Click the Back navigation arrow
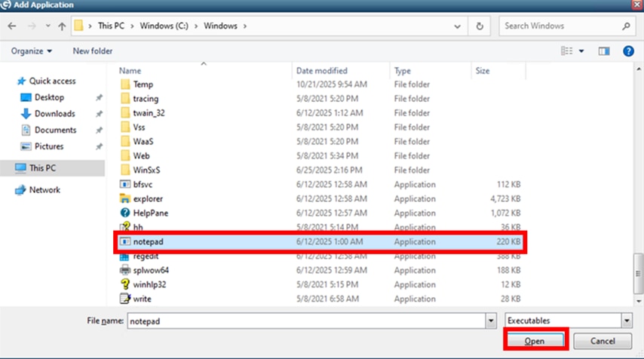This screenshot has width=644, height=359. (12, 26)
